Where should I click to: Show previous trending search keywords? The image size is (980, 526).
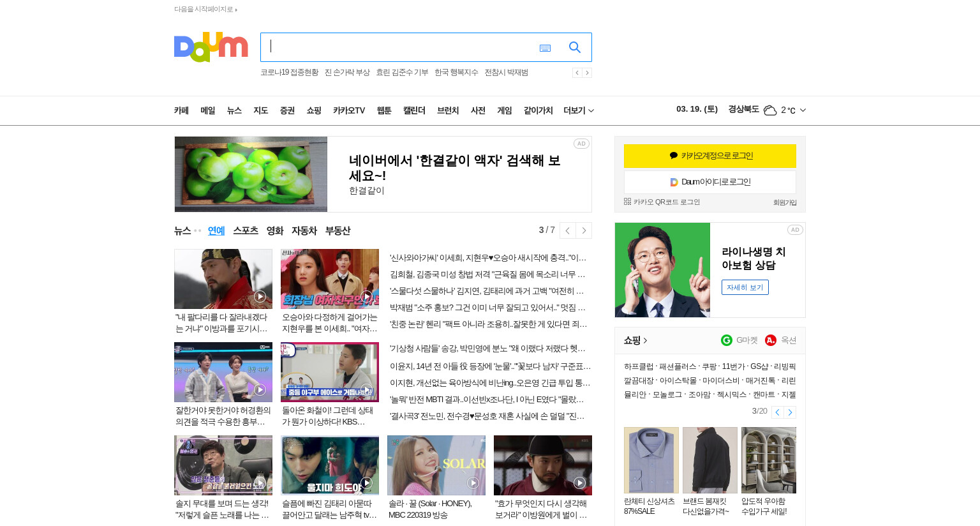click(x=577, y=73)
